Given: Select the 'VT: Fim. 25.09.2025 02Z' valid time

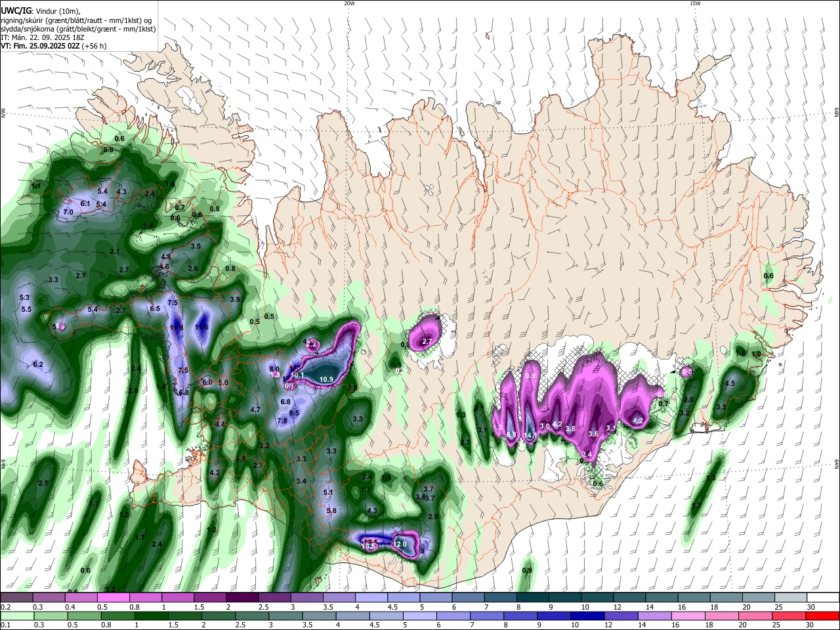Looking at the screenshot, I should 40,46.
